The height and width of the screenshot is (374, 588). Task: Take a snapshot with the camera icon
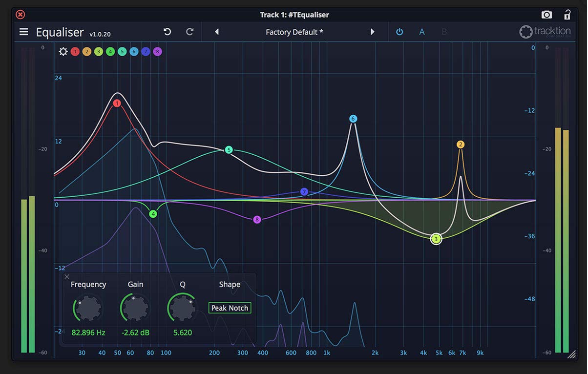tap(547, 15)
